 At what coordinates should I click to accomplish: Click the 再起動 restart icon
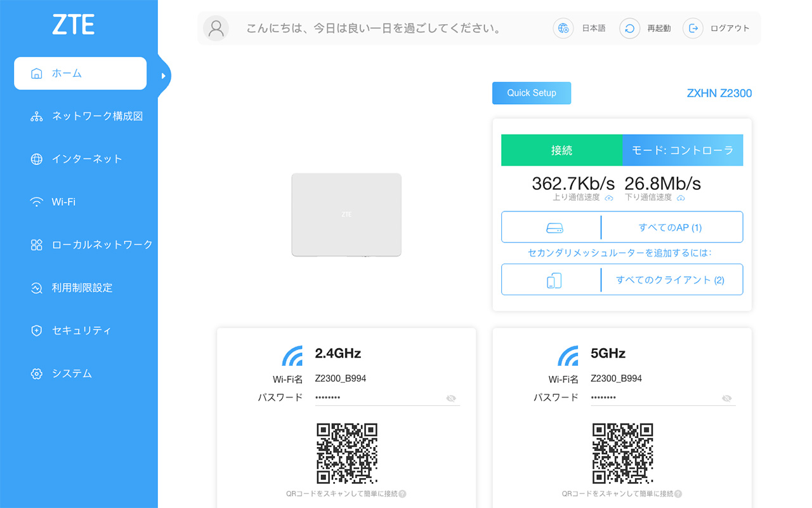tap(629, 28)
